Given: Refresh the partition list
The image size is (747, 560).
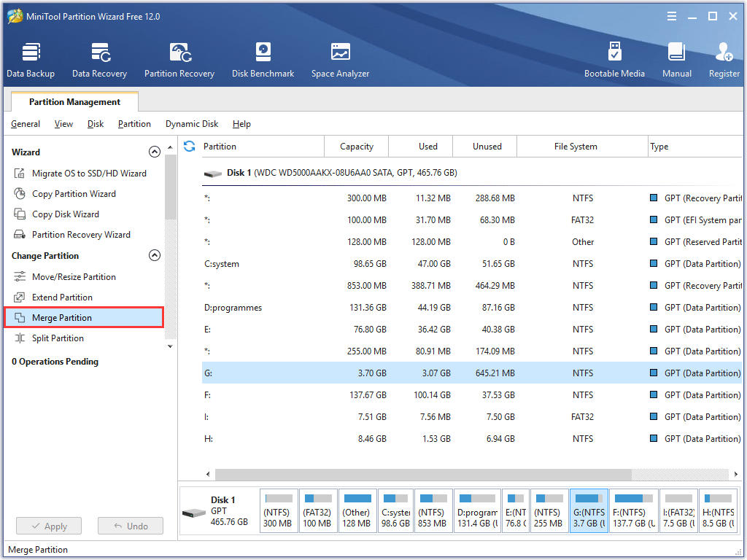Looking at the screenshot, I should pos(189,146).
